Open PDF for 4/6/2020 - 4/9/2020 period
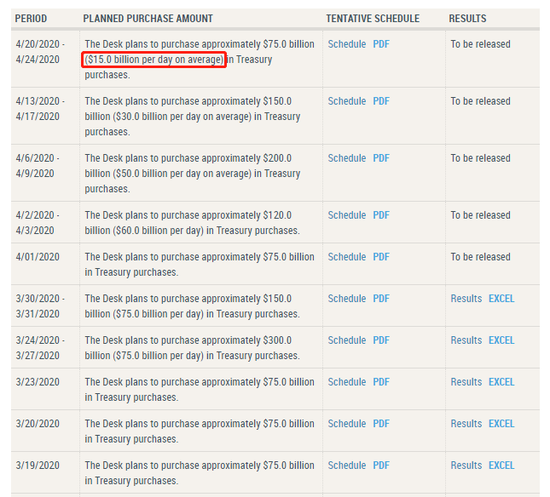 click(x=381, y=158)
